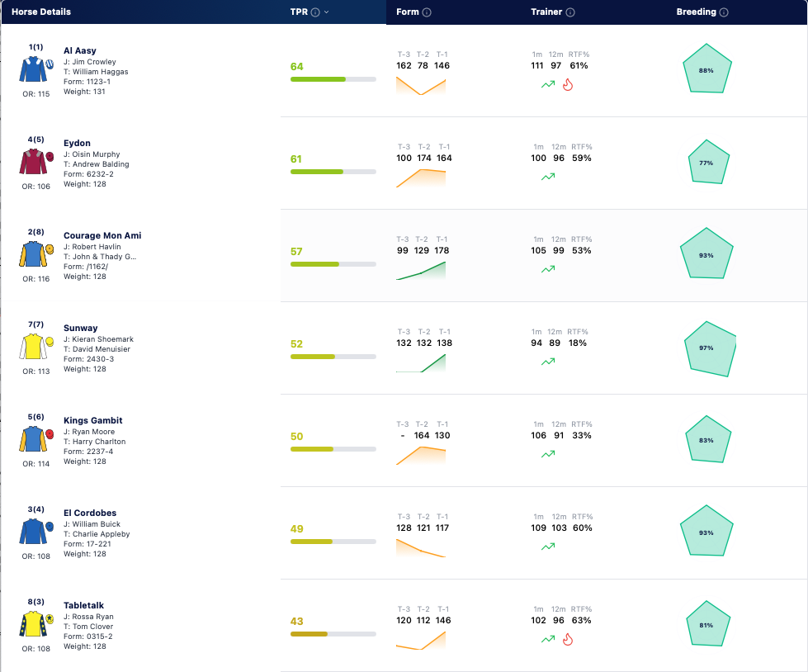Viewport: 808px width, 672px height.
Task: Click the TPR info icon
Action: pyautogui.click(x=315, y=12)
